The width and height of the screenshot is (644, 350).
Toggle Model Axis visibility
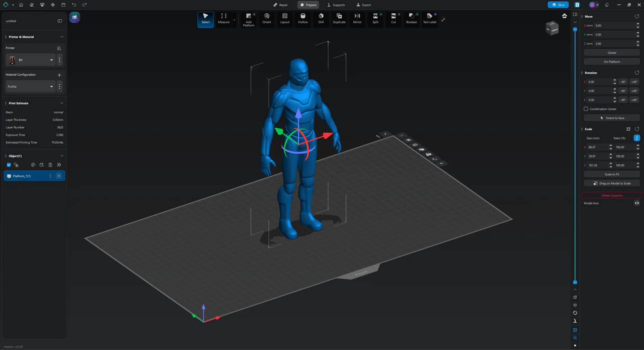[x=637, y=203]
